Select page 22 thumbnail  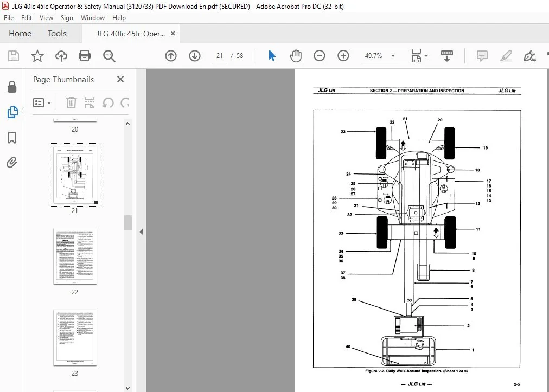point(75,256)
